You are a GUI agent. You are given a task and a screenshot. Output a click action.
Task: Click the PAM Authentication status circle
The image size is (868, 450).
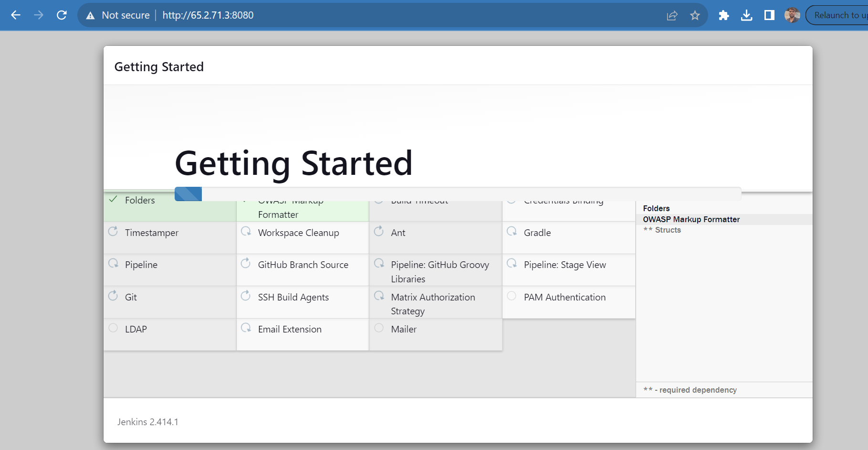point(512,296)
